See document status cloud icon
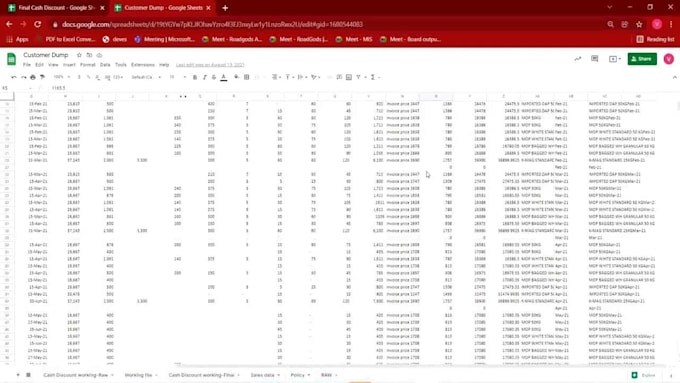 point(99,55)
